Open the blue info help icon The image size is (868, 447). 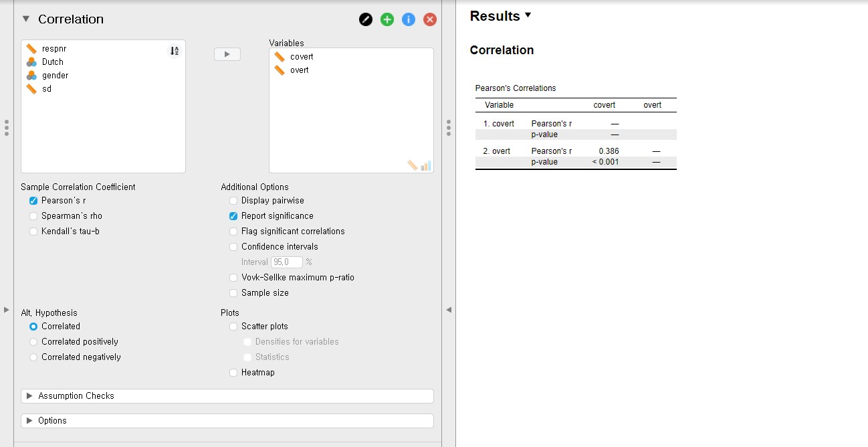click(409, 19)
